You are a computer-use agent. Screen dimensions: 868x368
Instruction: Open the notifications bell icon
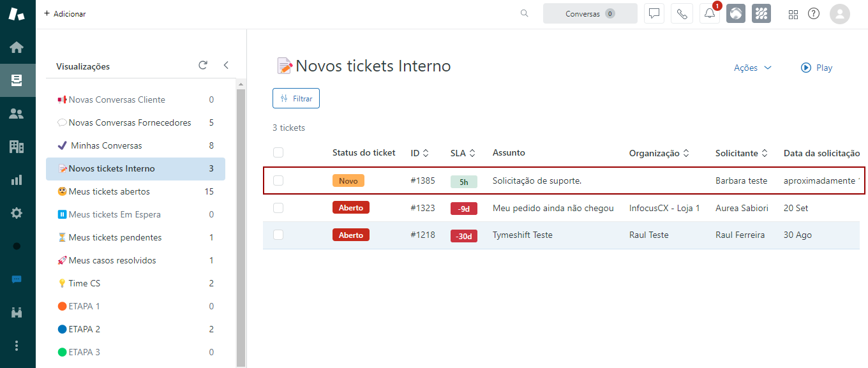click(x=710, y=14)
